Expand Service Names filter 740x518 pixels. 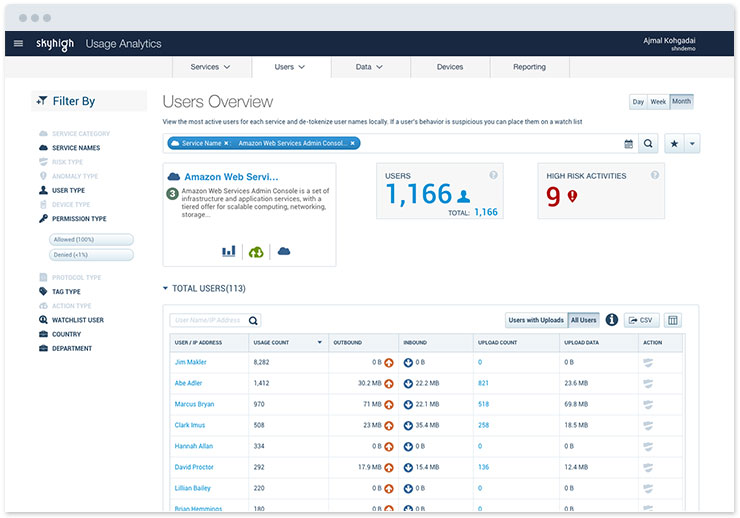[70, 148]
